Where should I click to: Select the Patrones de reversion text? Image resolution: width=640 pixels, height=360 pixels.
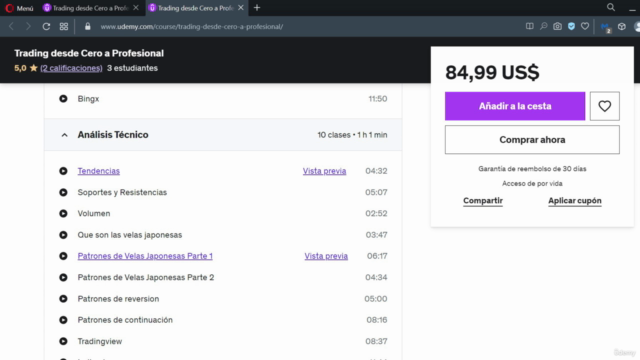point(118,299)
